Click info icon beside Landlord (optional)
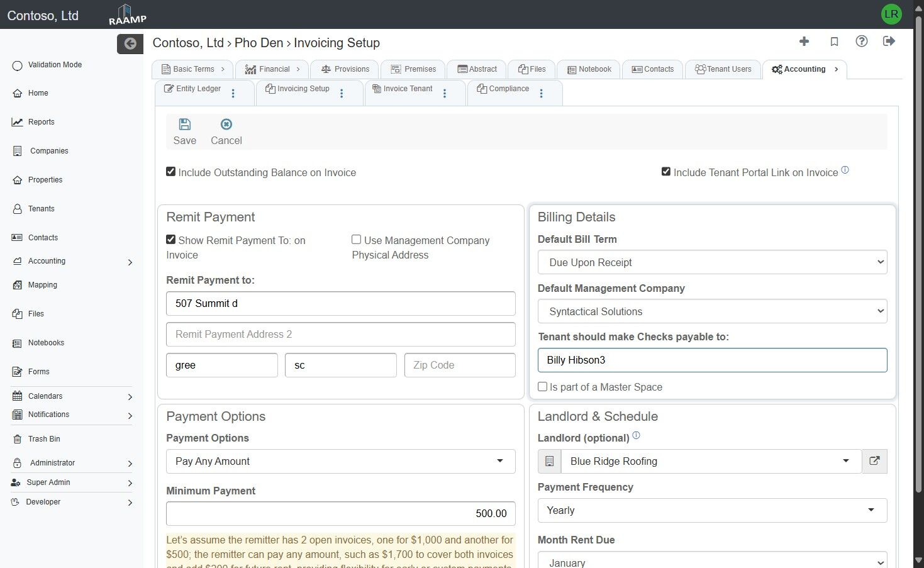 click(x=636, y=435)
